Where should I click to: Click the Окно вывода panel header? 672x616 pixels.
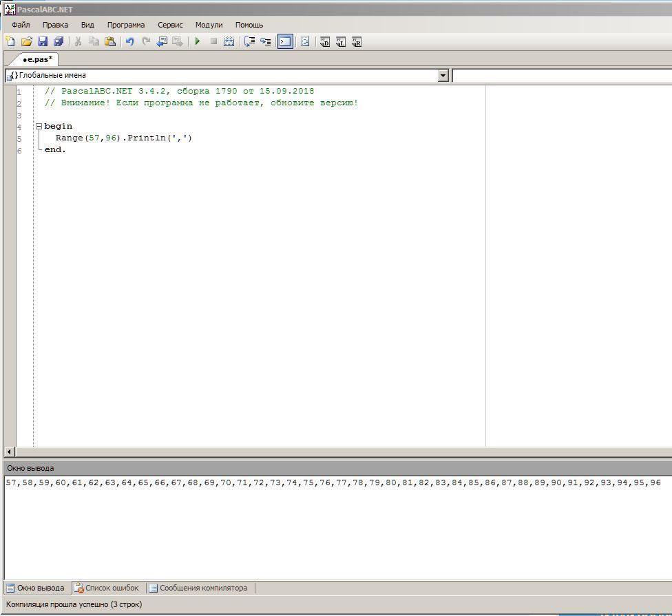click(337, 468)
